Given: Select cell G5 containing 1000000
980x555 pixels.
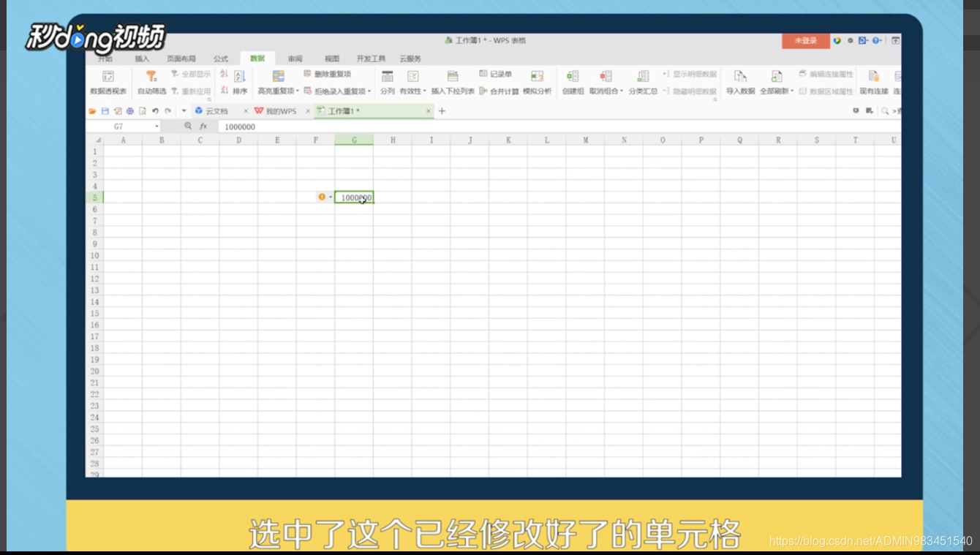Looking at the screenshot, I should point(354,197).
